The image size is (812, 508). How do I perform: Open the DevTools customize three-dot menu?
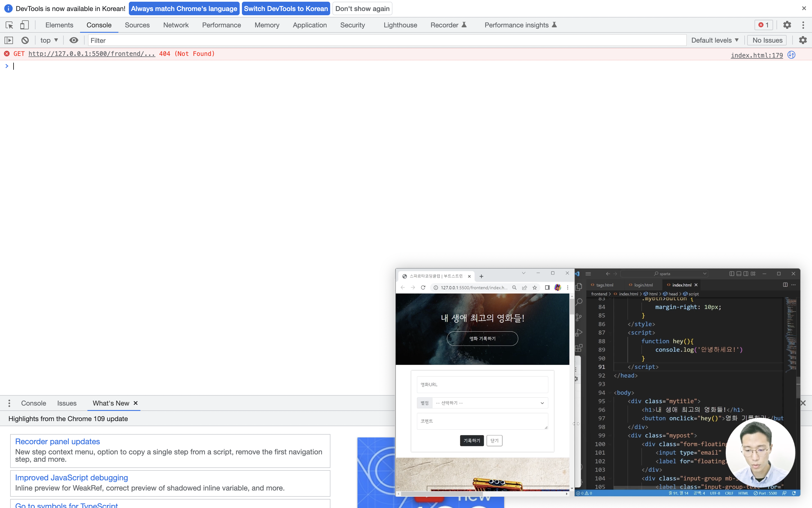coord(803,25)
